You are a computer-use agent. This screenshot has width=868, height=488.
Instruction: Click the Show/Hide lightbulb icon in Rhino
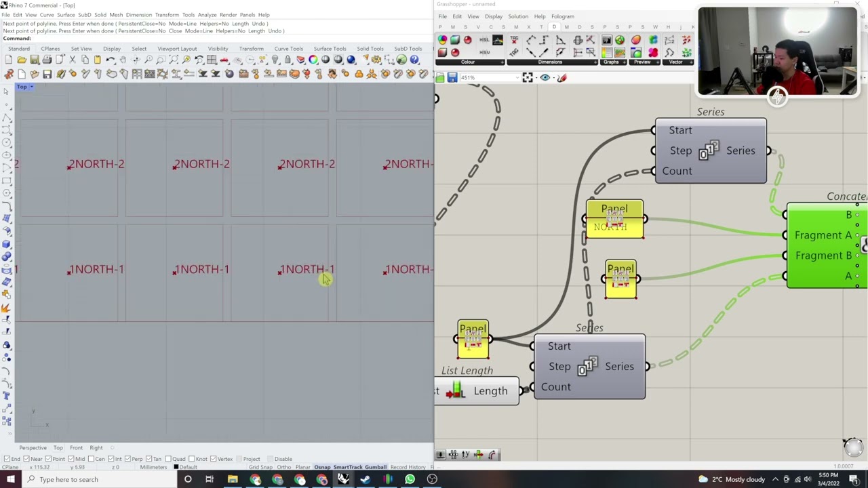pos(275,60)
